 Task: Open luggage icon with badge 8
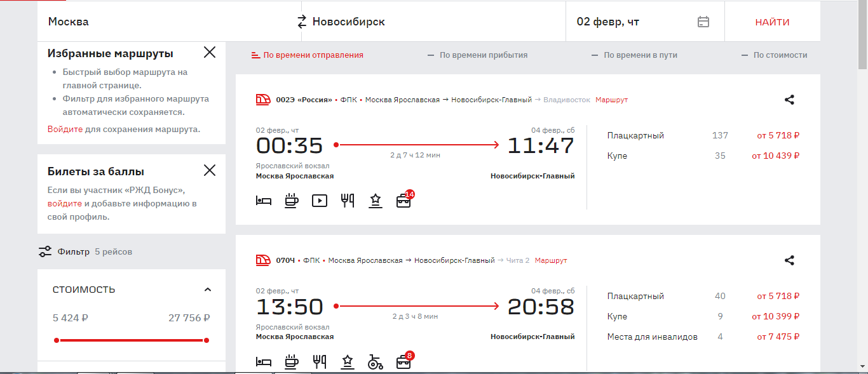[x=404, y=361]
